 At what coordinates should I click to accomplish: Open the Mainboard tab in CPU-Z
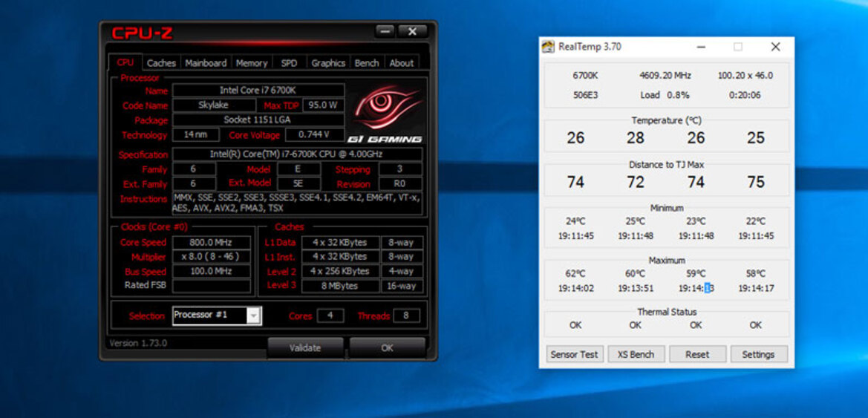[x=206, y=63]
